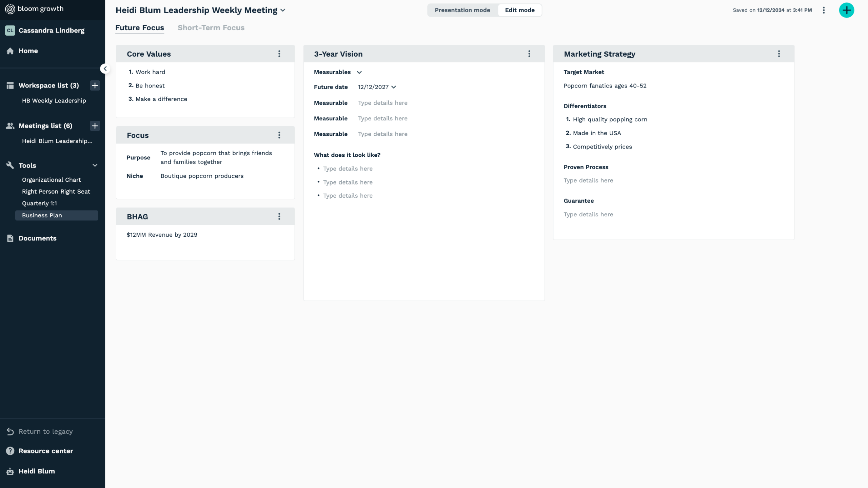Collapse the Tools section chevron
The width and height of the screenshot is (868, 488).
pyautogui.click(x=95, y=165)
